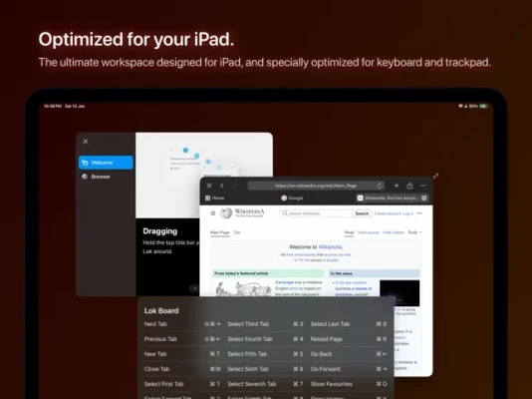The width and height of the screenshot is (532, 399).
Task: Click the Search Wikipedia input field
Action: (x=317, y=213)
